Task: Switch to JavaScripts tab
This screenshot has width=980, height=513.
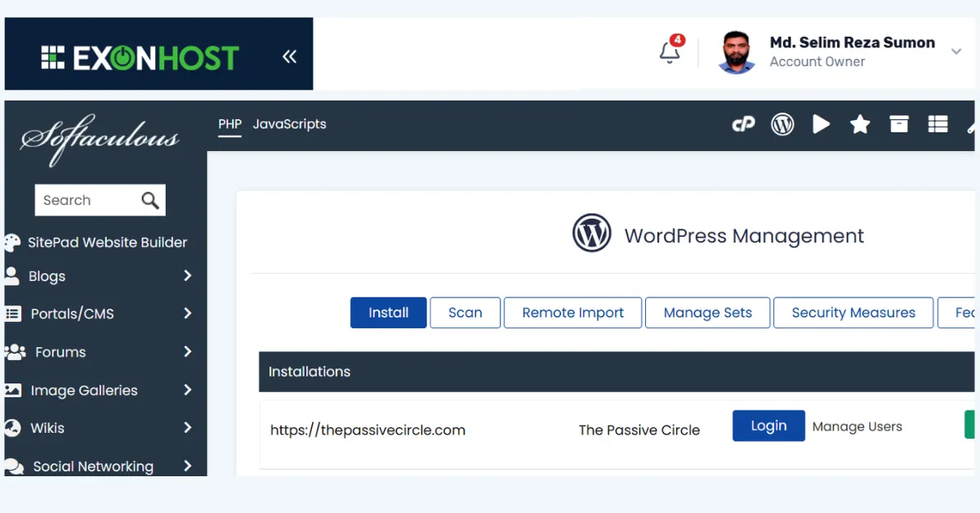Action: pyautogui.click(x=289, y=124)
